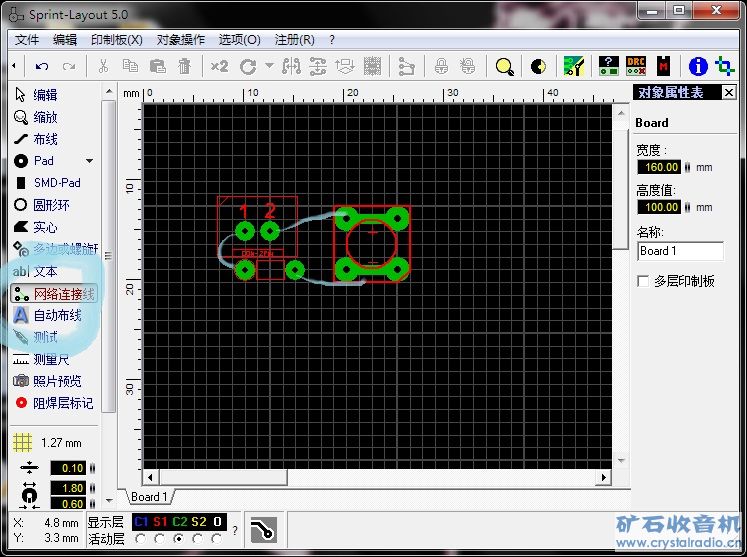Close the 对象属性表 panel
747x557 pixels.
click(x=729, y=92)
